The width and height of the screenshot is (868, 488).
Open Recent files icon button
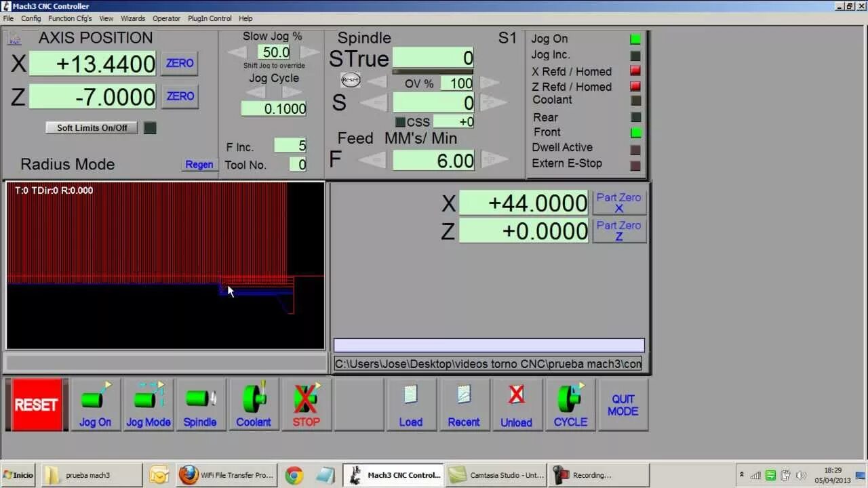click(464, 405)
